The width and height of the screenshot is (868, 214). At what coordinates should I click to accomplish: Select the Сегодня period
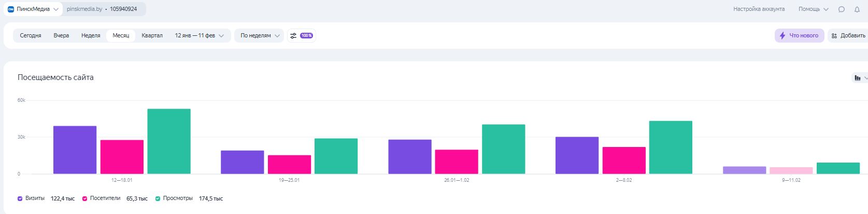(31, 36)
